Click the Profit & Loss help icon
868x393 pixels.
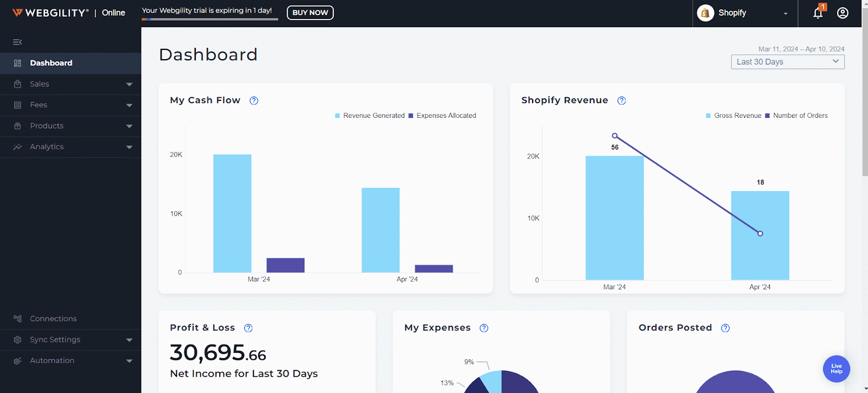(x=248, y=328)
